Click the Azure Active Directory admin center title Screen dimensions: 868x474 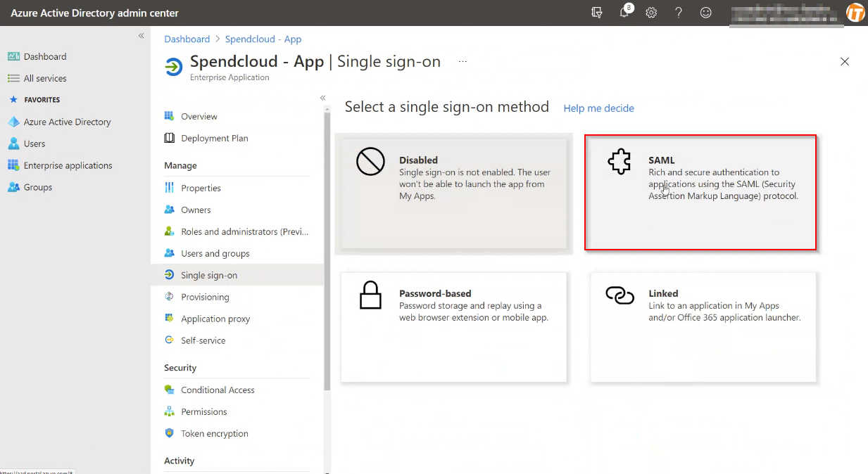(95, 13)
